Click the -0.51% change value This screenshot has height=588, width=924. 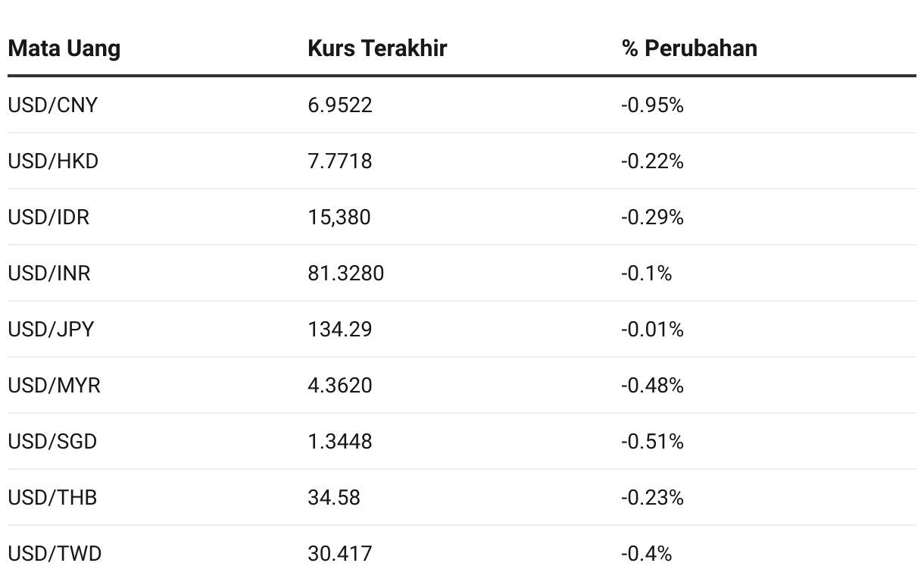(x=652, y=441)
